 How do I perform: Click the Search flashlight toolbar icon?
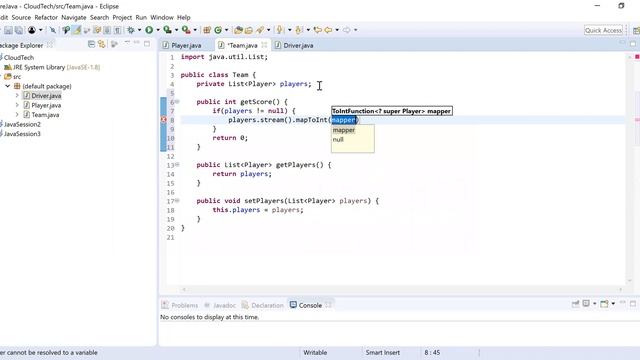click(260, 30)
